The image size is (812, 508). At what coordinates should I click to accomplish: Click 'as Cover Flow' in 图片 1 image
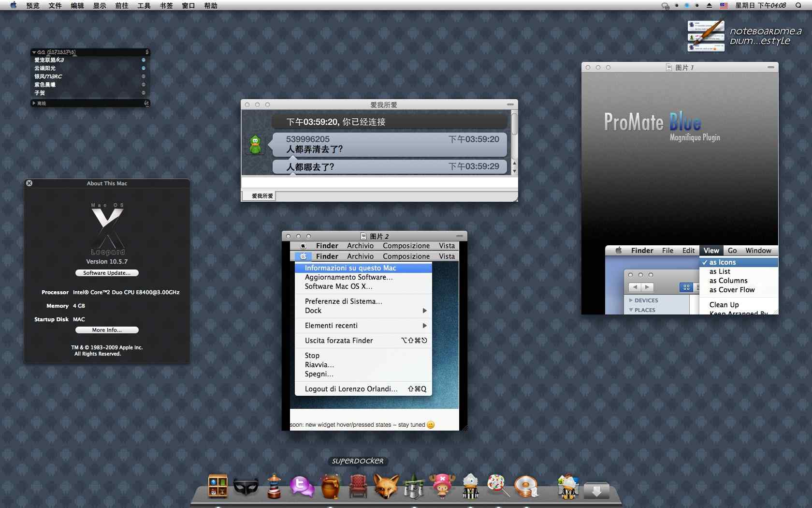pos(732,290)
